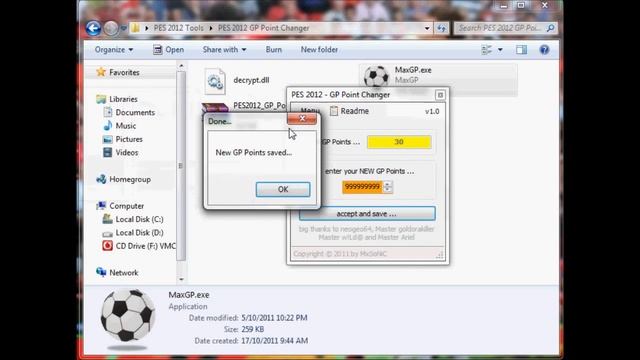Select the decrypt.dll file
640x360 pixels.
click(x=251, y=80)
